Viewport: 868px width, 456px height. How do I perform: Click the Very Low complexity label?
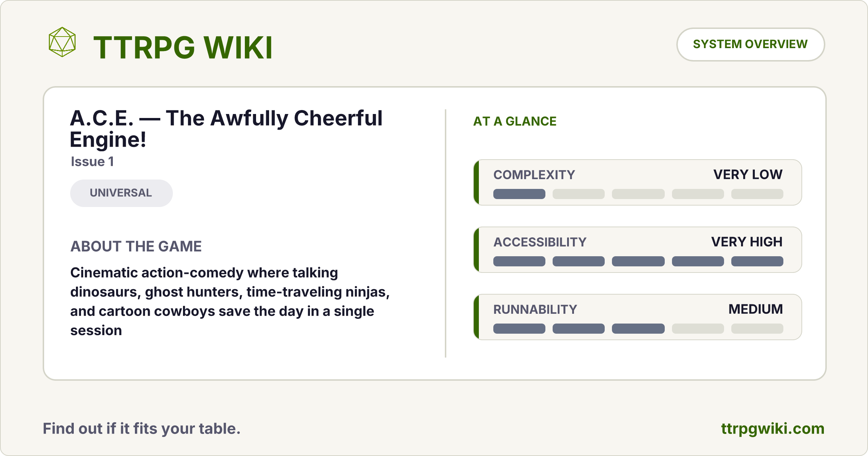pyautogui.click(x=748, y=174)
